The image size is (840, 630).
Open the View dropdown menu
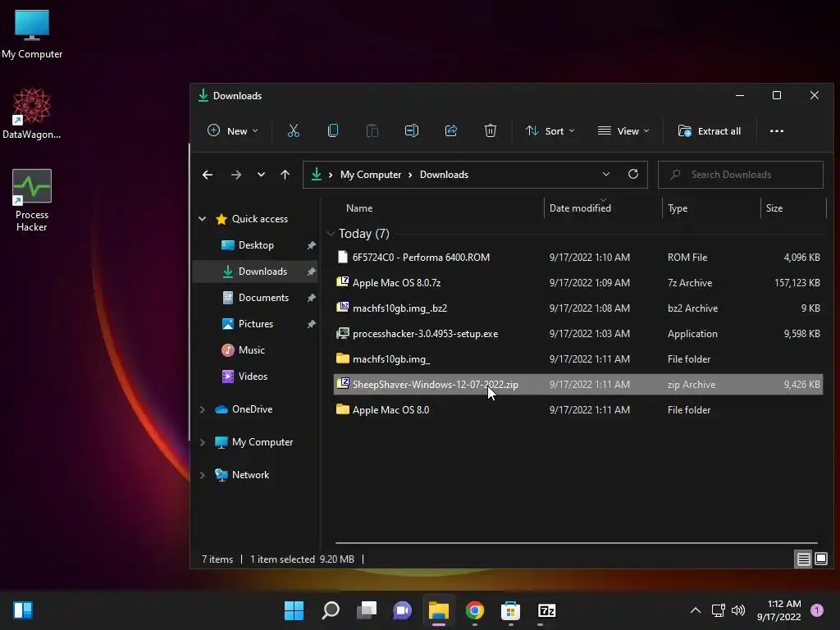(x=623, y=131)
